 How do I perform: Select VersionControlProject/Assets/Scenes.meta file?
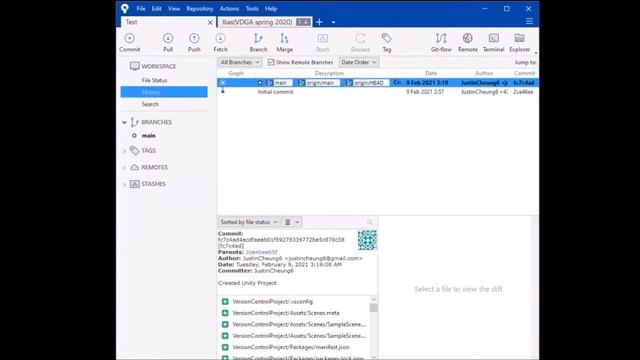286,313
